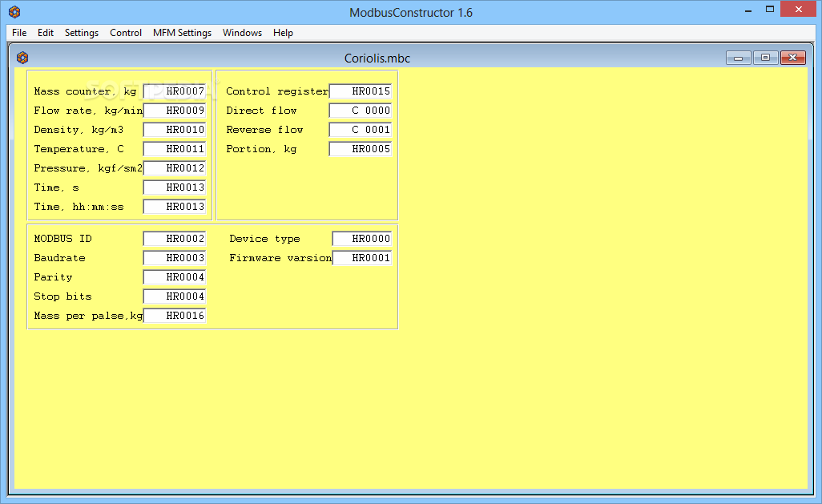The image size is (822, 504).
Task: Click the Reverse flow C 0001 field
Action: tap(361, 130)
